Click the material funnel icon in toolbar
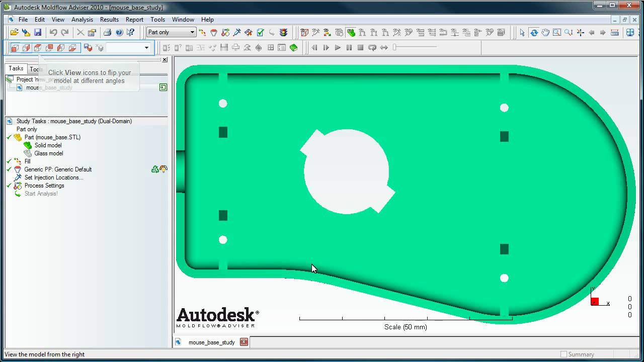Viewport: 644px width, 362px height. (214, 33)
